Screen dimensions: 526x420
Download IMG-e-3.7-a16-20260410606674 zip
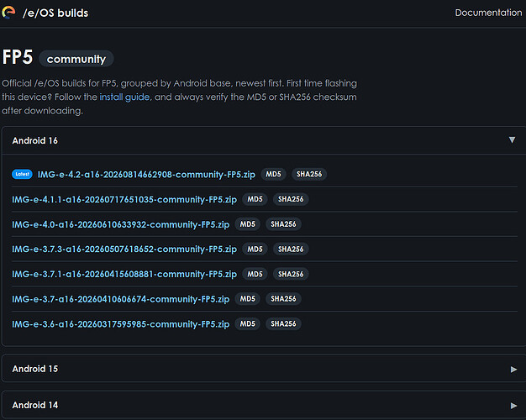121,299
